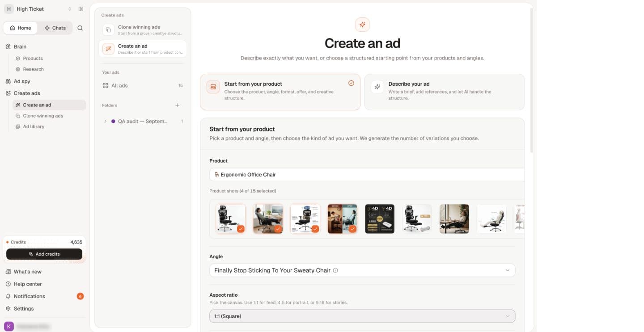Expand the QA audit folder chevron
The width and height of the screenshot is (644, 332).
pos(106,121)
